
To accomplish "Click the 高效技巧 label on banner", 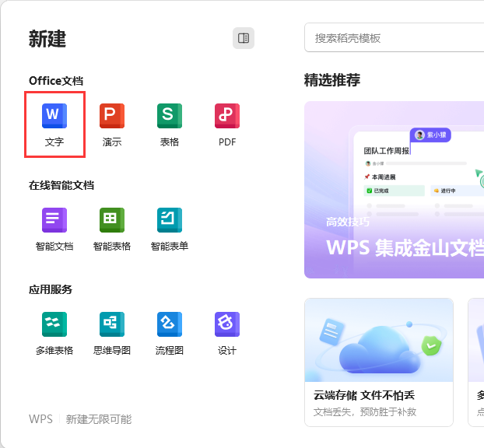I will (x=348, y=222).
